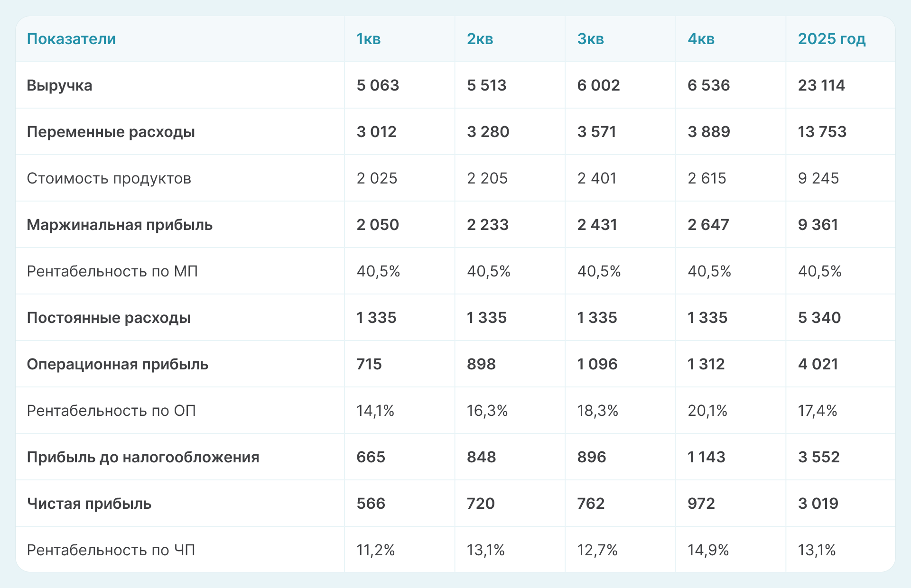Select the Стоимость продуктов row label
The image size is (911, 588).
pyautogui.click(x=109, y=178)
